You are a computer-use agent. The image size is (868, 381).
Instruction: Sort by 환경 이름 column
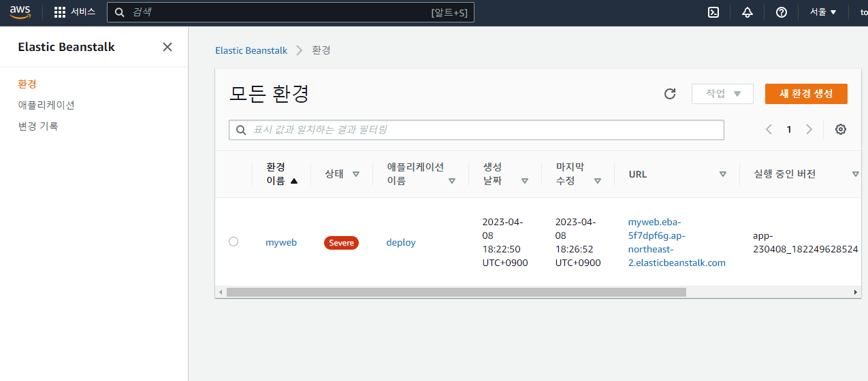(282, 173)
